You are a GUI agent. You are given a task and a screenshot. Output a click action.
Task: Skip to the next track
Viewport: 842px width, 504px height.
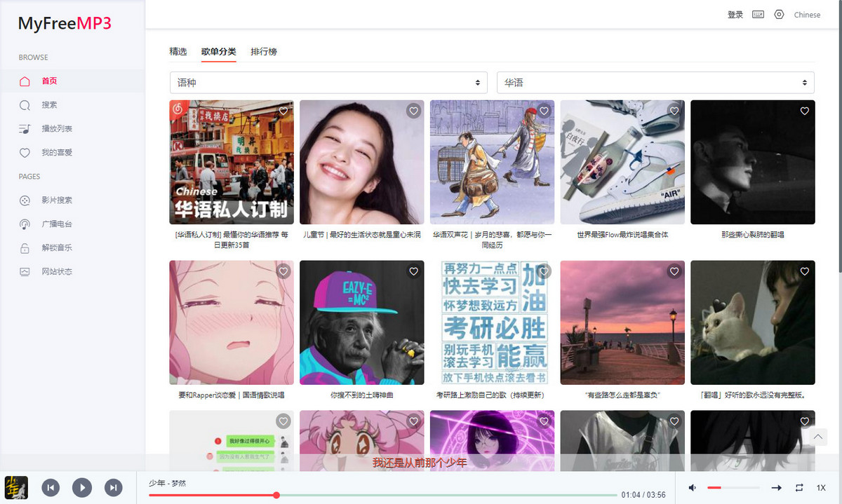[114, 488]
